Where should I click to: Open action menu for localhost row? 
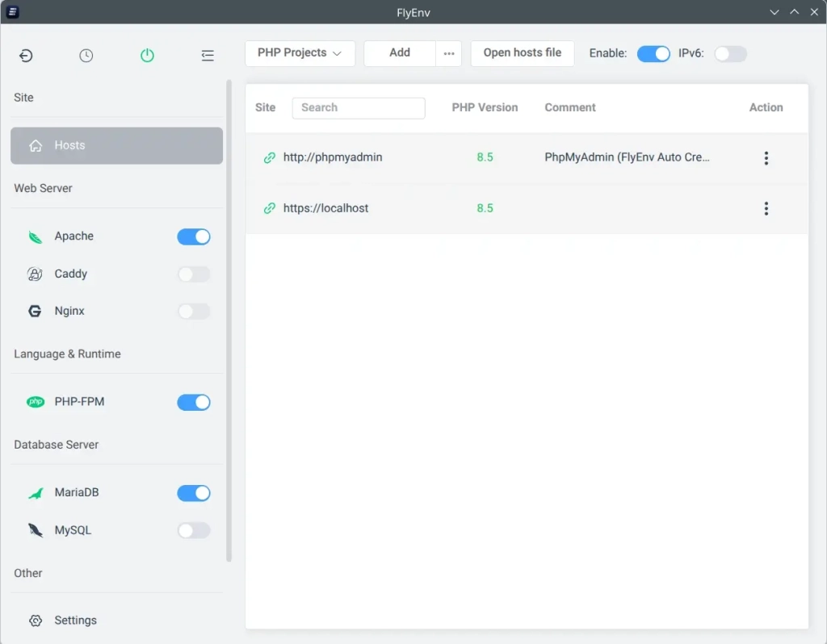click(x=766, y=209)
